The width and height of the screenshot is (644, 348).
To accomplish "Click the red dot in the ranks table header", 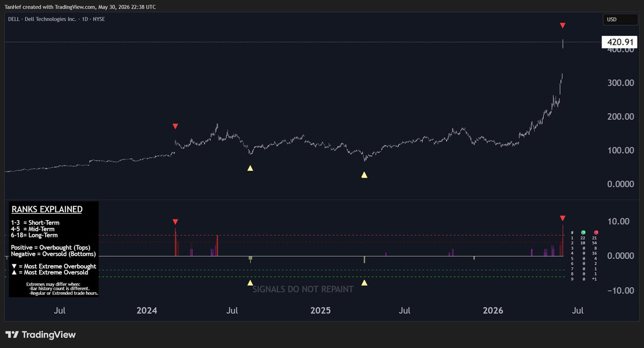I will (x=595, y=233).
